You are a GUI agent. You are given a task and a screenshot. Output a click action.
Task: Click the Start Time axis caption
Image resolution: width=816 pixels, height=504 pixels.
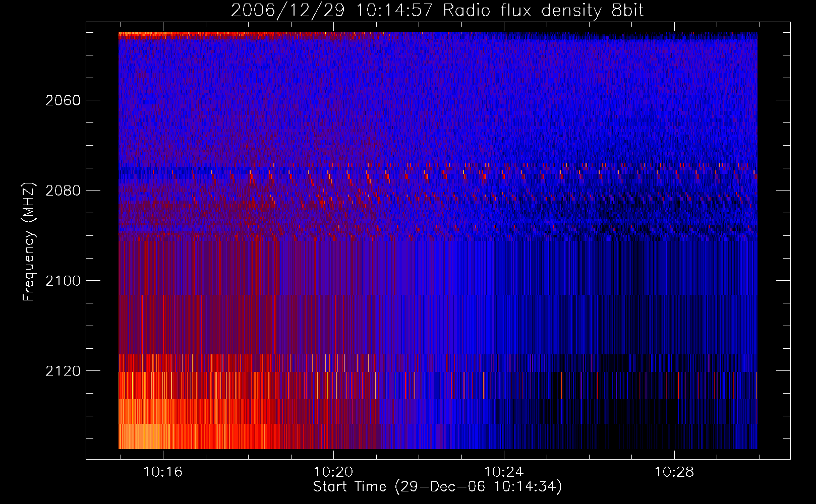click(x=437, y=487)
